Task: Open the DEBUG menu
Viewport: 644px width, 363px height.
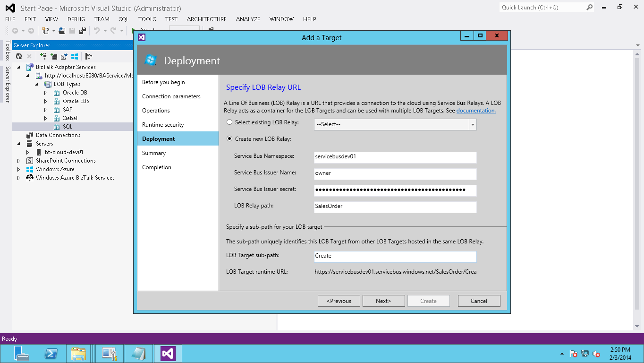Action: point(76,19)
